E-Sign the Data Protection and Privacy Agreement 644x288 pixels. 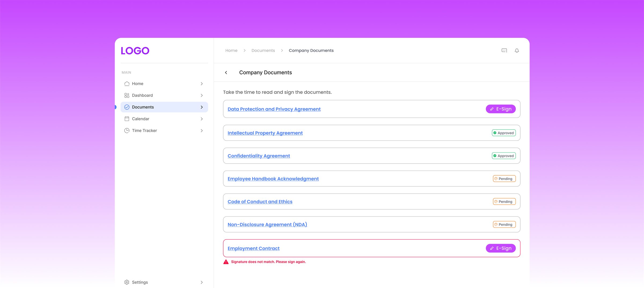coord(501,109)
